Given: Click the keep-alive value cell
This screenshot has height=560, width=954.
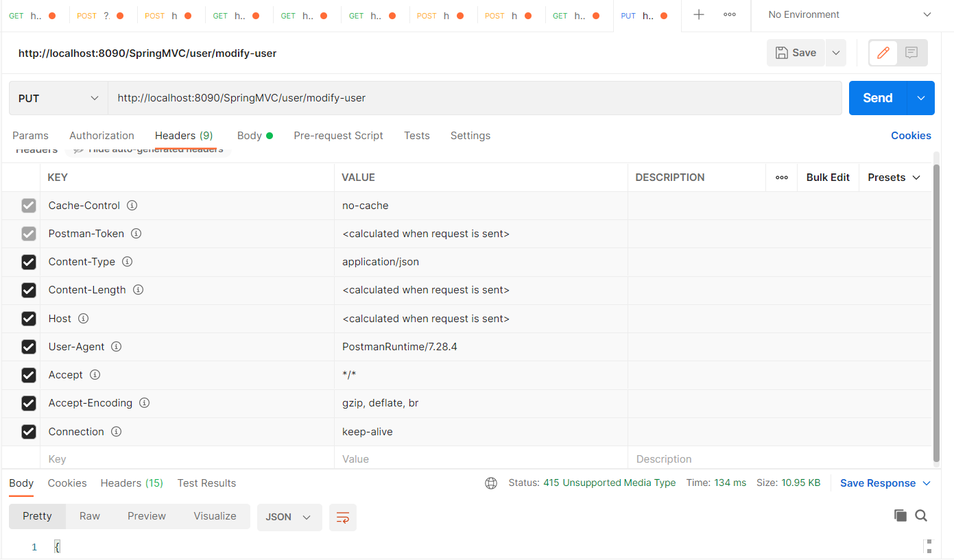Looking at the screenshot, I should (481, 432).
